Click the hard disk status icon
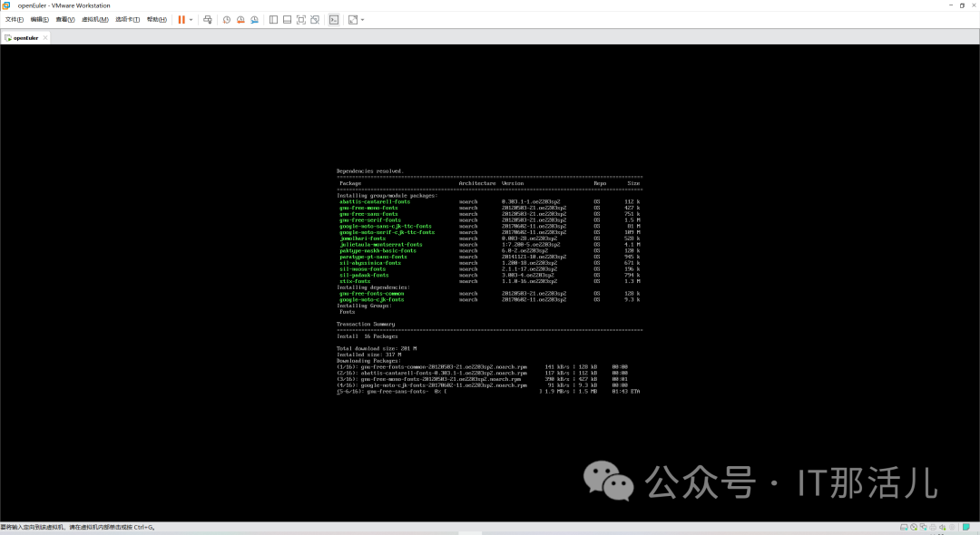Screen dimensions: 980x535 [x=904, y=526]
